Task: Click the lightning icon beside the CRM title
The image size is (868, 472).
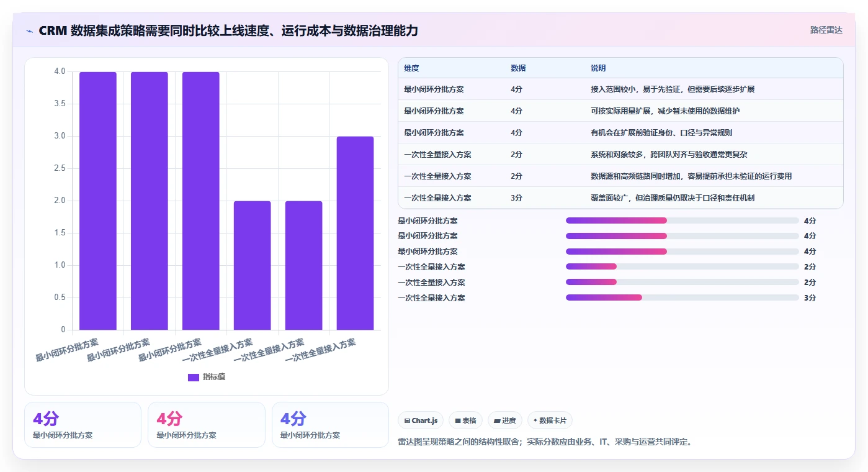Action: (x=30, y=30)
